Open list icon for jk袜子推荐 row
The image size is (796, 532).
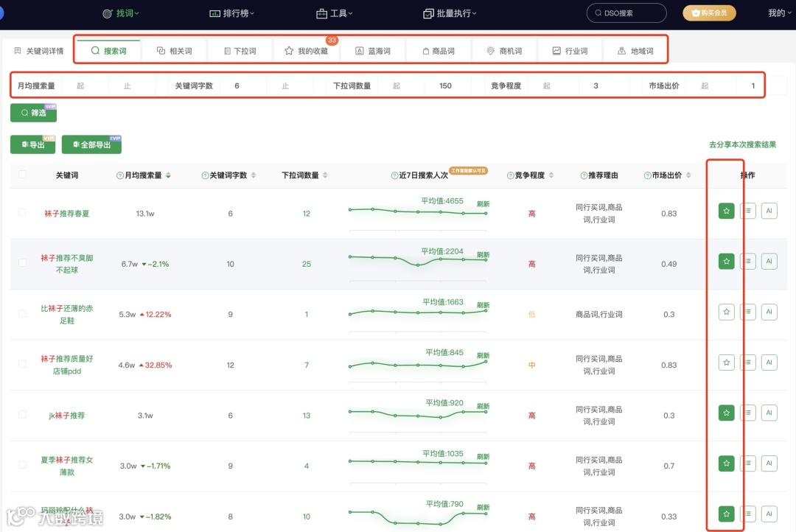tap(748, 413)
